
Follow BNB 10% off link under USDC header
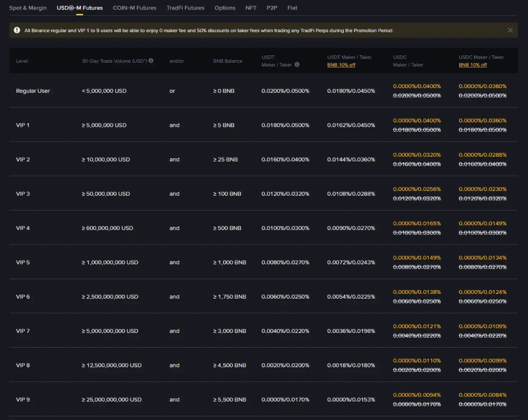(473, 64)
